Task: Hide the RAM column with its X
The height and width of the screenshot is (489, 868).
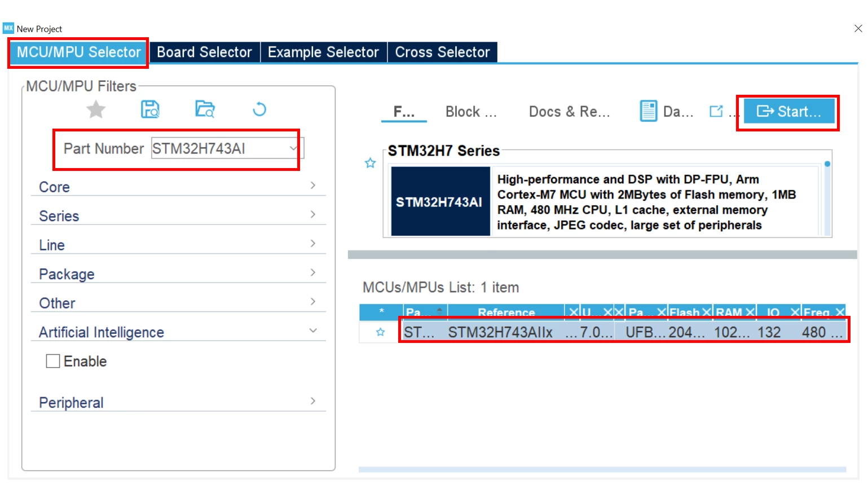Action: (750, 312)
